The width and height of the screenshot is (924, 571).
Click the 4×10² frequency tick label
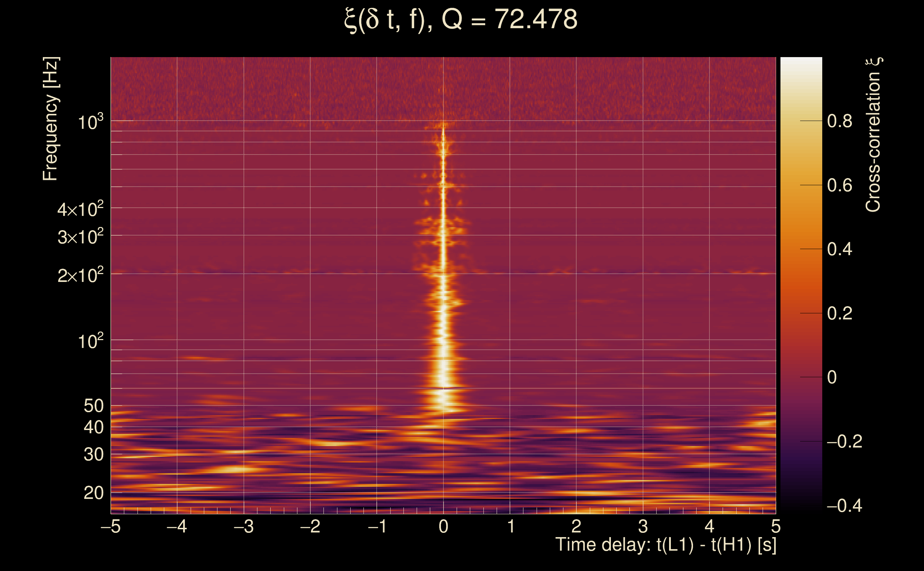coord(80,209)
